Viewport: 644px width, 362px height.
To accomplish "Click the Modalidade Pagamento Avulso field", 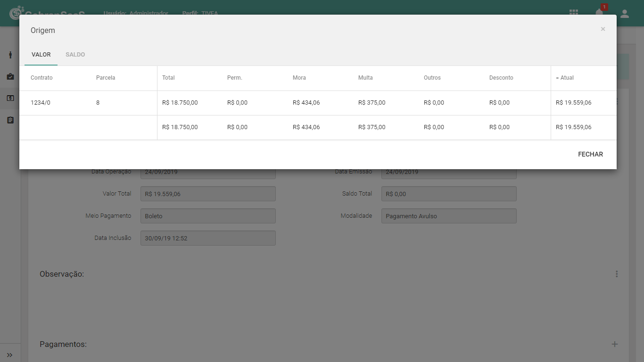I will 449,216.
